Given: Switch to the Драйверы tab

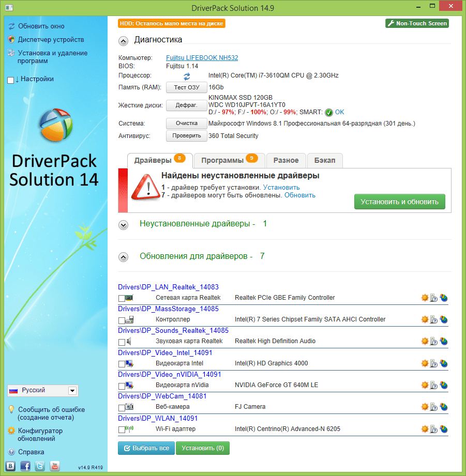Looking at the screenshot, I should [x=160, y=160].
